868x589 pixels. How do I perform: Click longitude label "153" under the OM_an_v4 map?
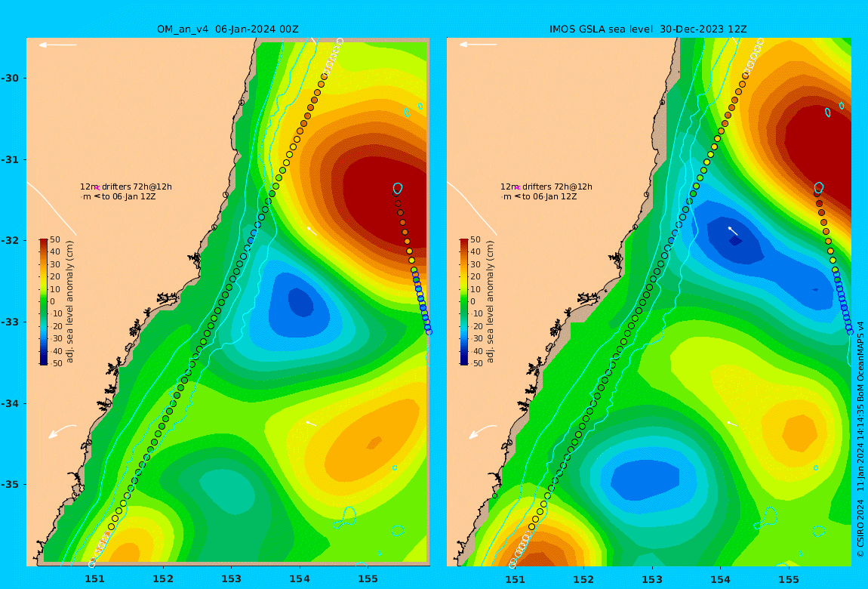(x=232, y=579)
